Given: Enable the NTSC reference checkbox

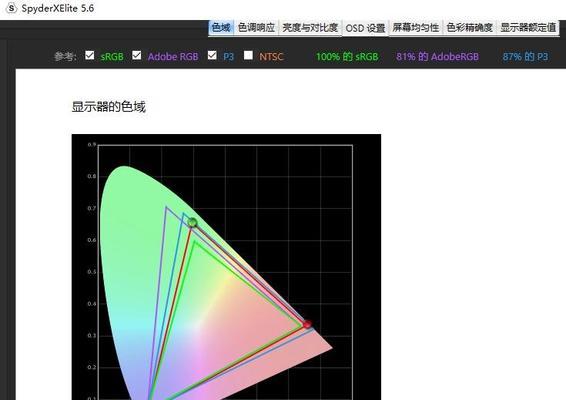Looking at the screenshot, I should point(248,55).
